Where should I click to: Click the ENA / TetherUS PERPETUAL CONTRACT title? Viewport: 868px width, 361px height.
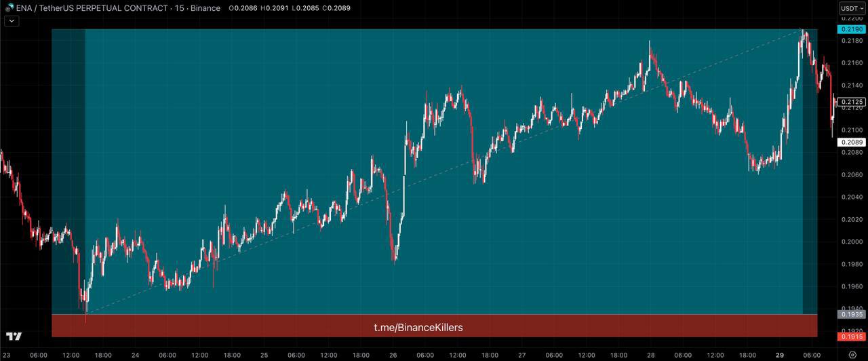[92, 8]
